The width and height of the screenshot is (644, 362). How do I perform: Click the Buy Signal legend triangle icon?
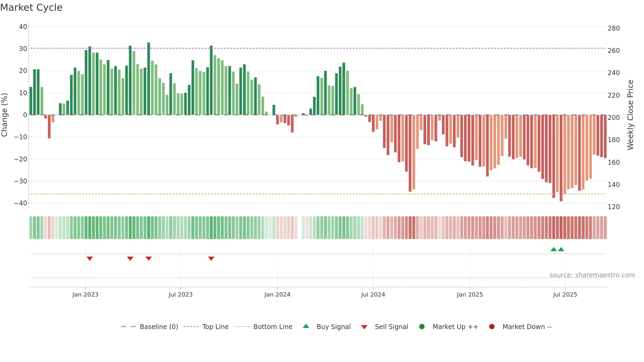[x=306, y=326]
